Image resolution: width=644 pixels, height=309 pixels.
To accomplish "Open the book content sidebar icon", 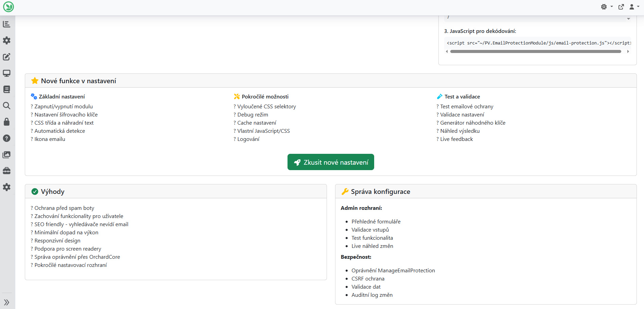I will click(x=6, y=89).
